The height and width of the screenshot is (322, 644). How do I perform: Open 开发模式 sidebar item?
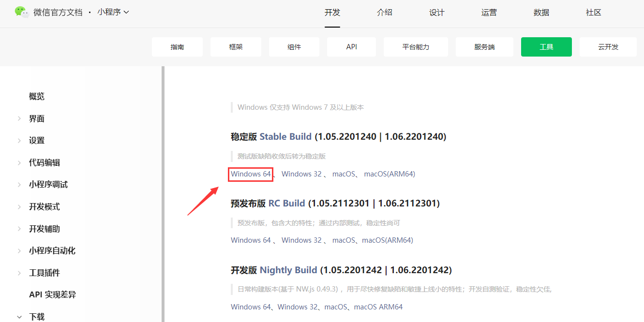pyautogui.click(x=45, y=206)
